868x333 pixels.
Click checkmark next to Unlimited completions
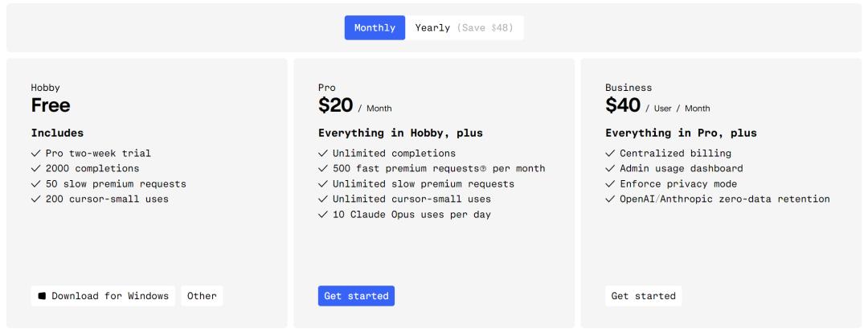click(323, 154)
